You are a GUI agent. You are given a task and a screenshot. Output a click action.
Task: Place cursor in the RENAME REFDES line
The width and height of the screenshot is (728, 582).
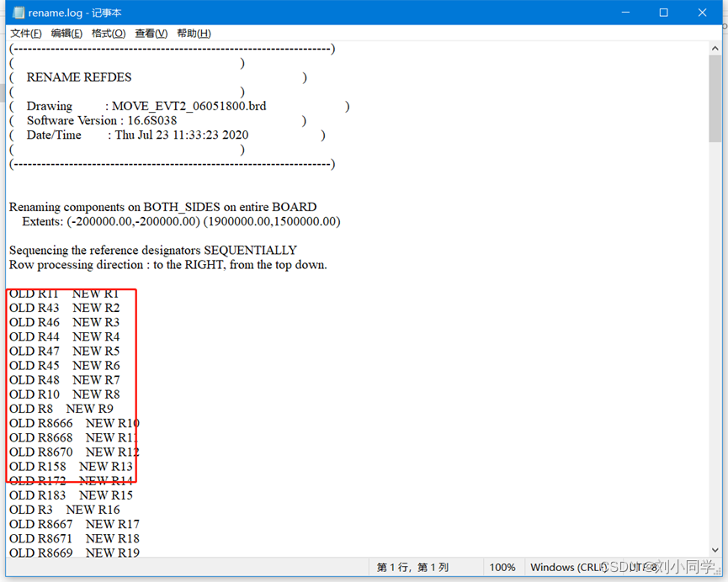[x=79, y=77]
